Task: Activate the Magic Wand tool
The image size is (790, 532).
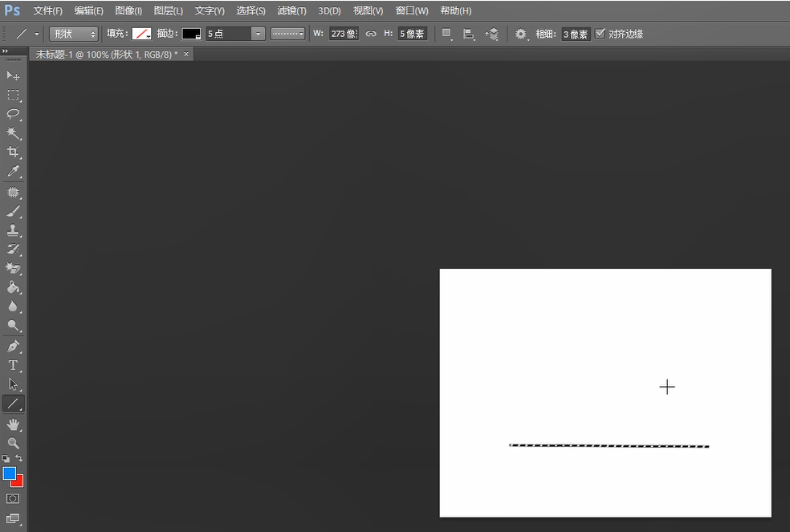Action: coord(13,133)
